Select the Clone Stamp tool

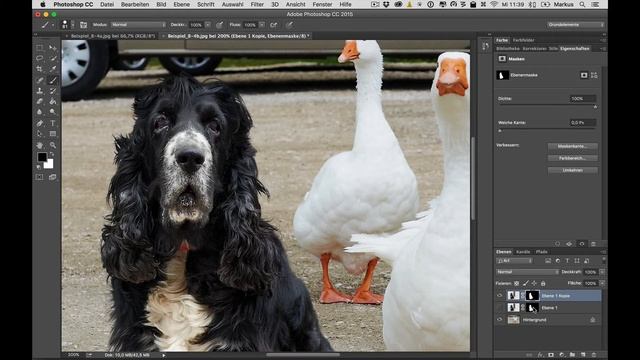(x=40, y=91)
